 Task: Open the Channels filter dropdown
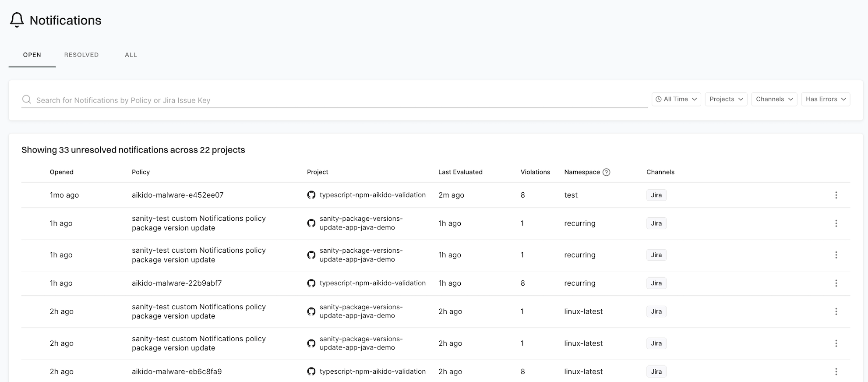pyautogui.click(x=774, y=99)
